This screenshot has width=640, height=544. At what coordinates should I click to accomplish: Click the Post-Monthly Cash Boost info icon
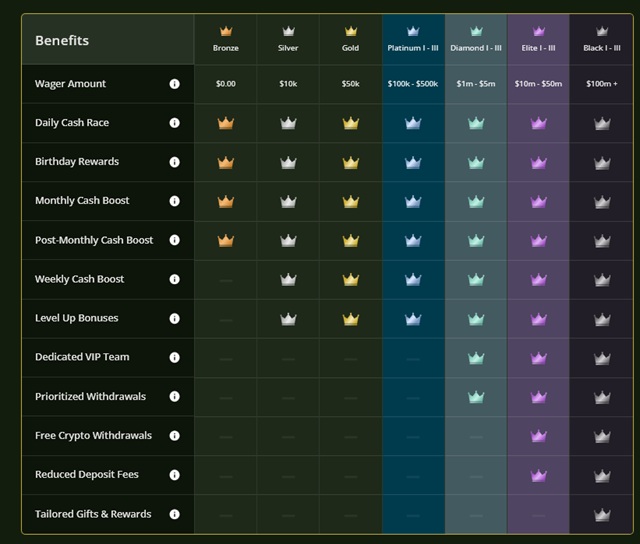[174, 240]
